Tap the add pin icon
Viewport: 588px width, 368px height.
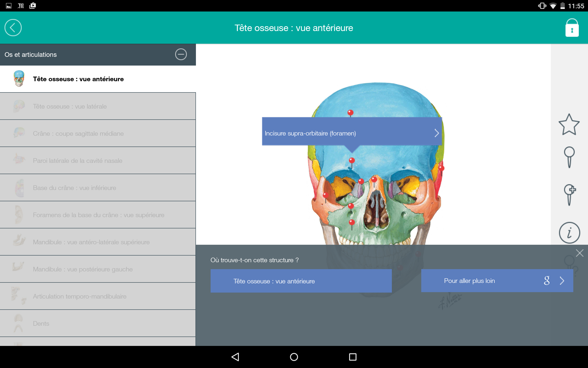[570, 195]
